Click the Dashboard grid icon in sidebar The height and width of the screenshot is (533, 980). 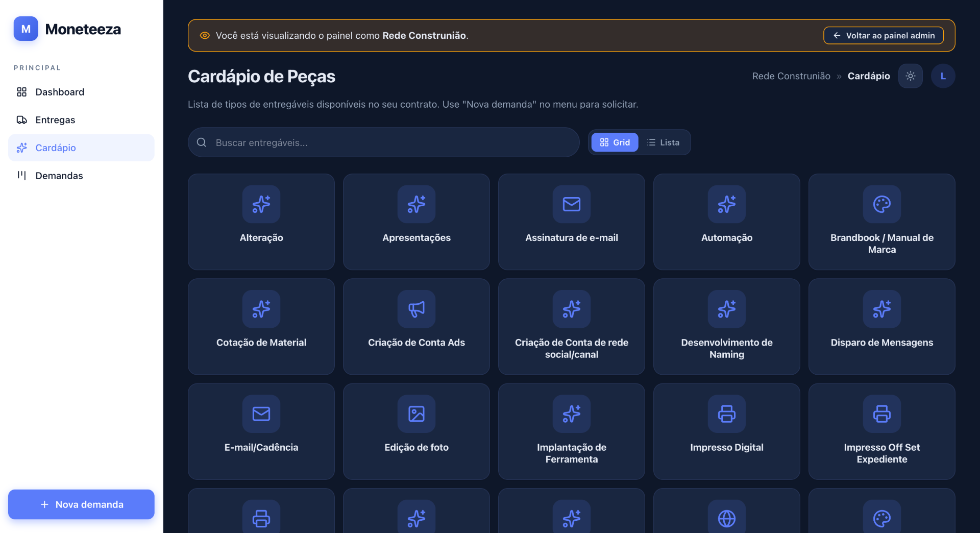(21, 92)
